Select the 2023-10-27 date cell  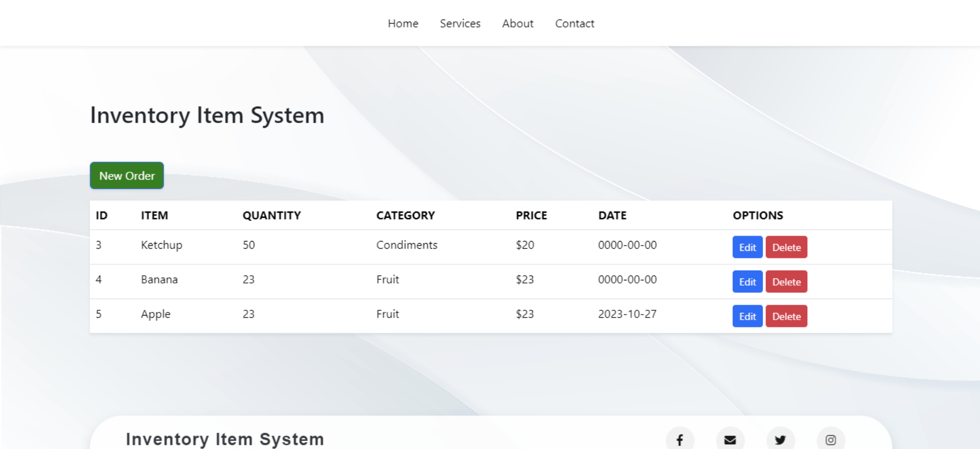(x=627, y=314)
